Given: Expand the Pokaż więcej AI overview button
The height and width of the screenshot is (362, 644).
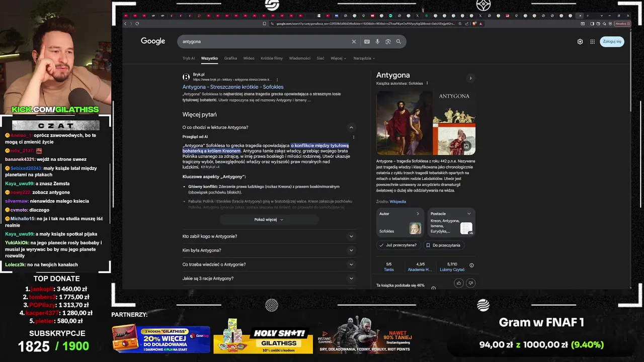Looking at the screenshot, I should [269, 220].
